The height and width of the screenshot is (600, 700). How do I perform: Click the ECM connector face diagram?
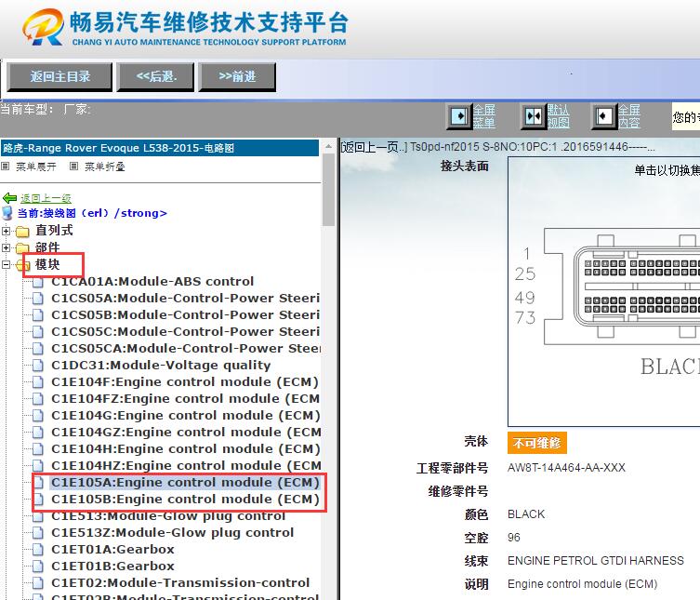point(604,291)
